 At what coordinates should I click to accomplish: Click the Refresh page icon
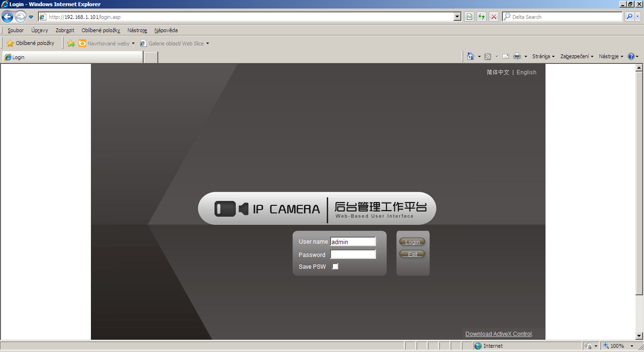click(x=481, y=17)
